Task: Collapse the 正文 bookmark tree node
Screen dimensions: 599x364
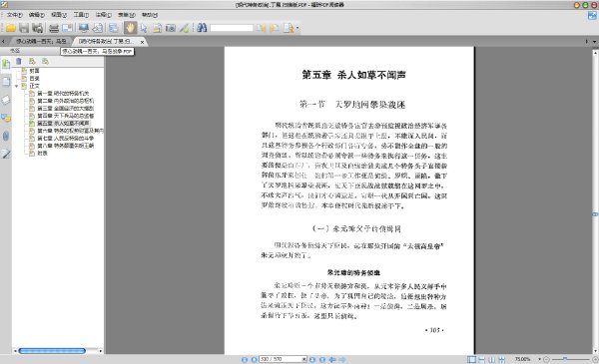Action: (x=16, y=86)
